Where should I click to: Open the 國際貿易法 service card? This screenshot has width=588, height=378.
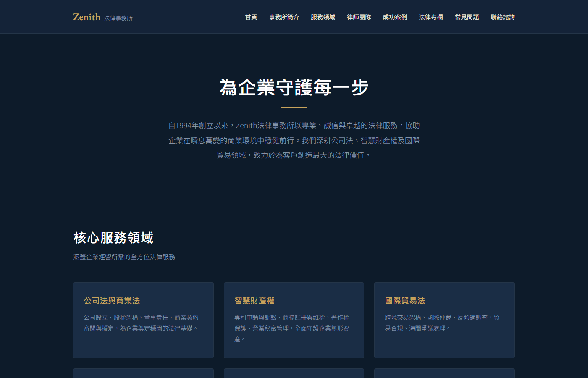click(444, 320)
